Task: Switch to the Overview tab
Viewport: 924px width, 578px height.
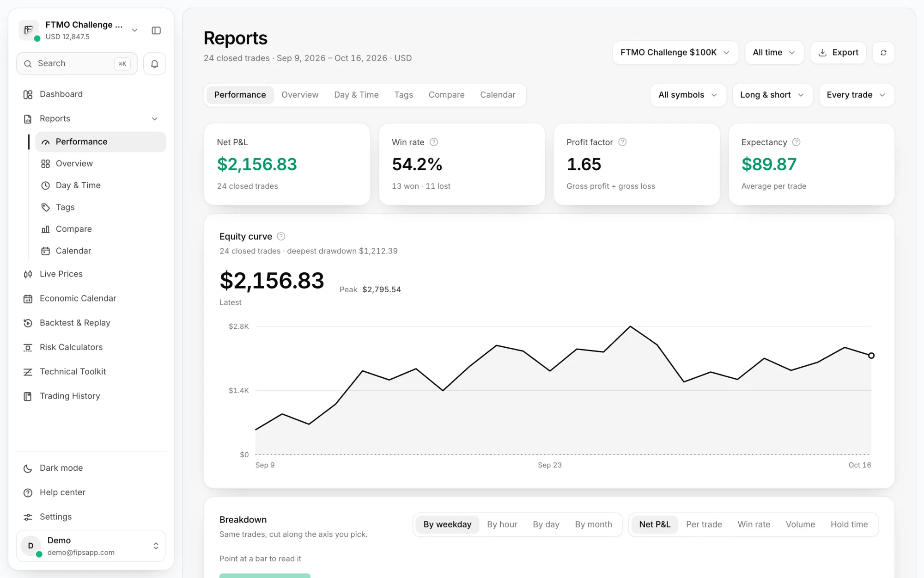Action: tap(300, 95)
